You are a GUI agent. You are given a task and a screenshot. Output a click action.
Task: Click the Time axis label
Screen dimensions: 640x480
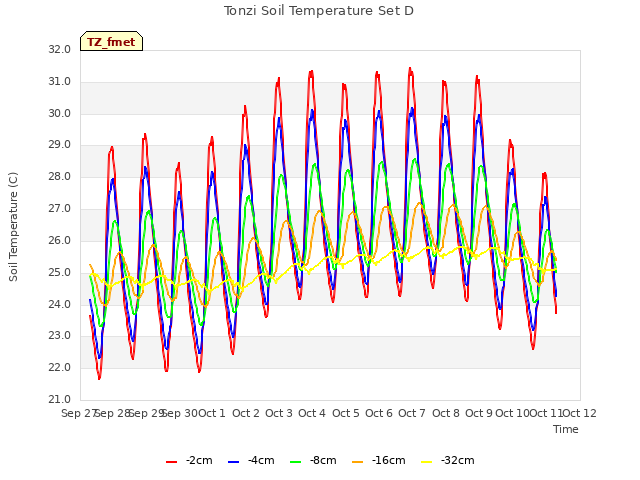(x=566, y=429)
